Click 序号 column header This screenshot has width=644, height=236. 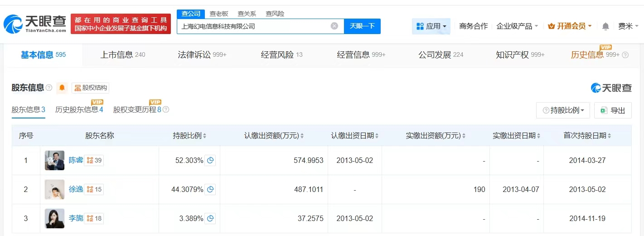[x=26, y=136]
